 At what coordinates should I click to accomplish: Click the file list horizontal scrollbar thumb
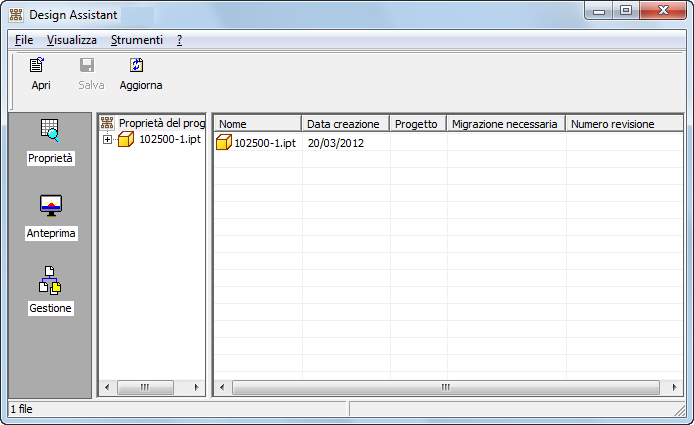(x=446, y=387)
